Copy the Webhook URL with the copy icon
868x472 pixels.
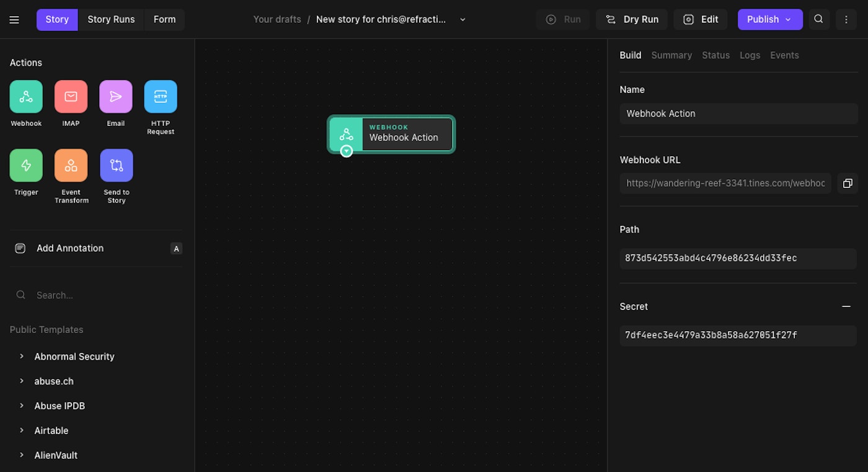848,183
